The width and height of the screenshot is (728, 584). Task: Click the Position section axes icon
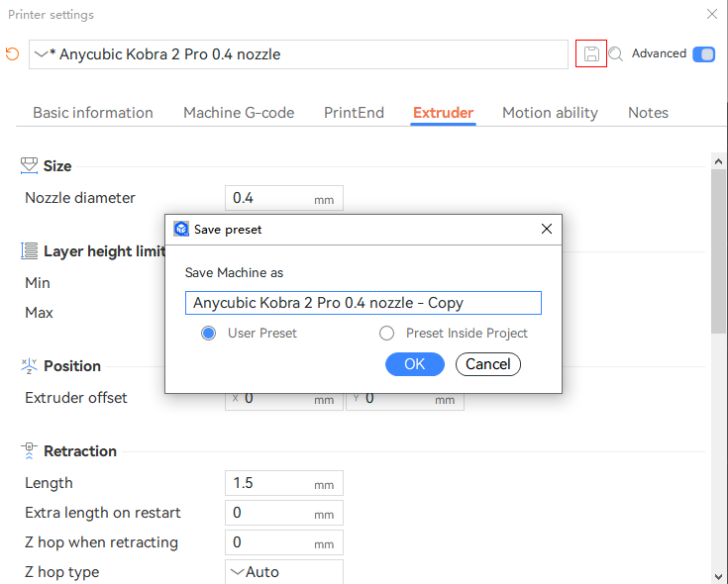(29, 366)
